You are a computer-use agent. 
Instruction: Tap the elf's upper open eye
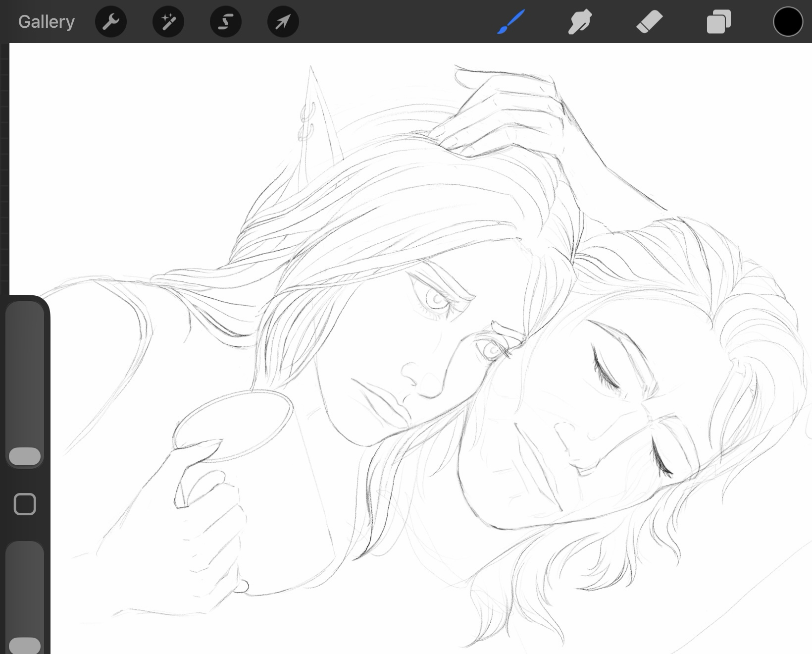pos(437,299)
